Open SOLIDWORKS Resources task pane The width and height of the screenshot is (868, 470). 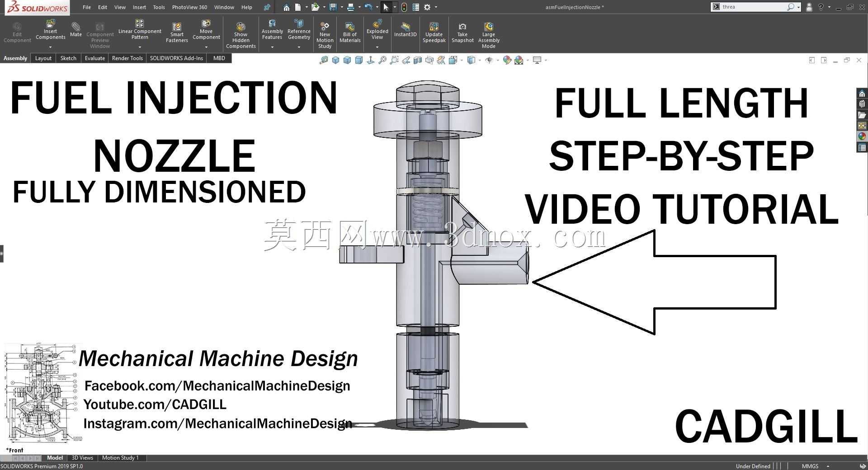point(862,94)
